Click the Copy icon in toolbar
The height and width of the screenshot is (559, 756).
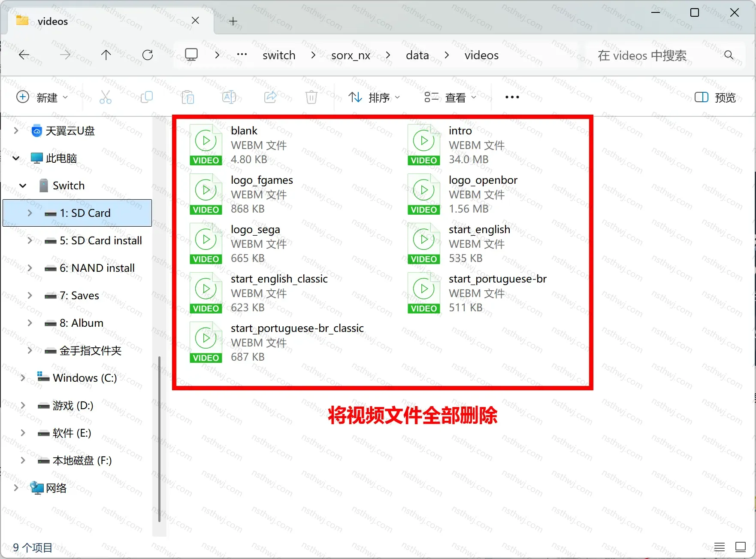[x=147, y=97]
